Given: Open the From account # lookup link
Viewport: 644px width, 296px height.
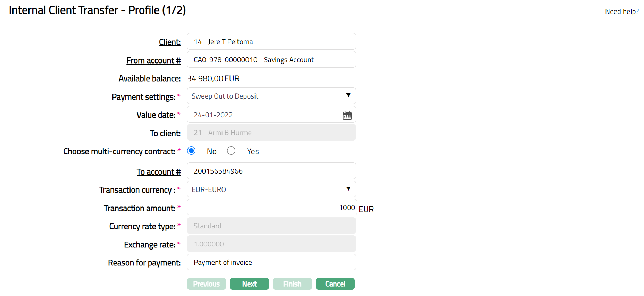Looking at the screenshot, I should coord(153,60).
